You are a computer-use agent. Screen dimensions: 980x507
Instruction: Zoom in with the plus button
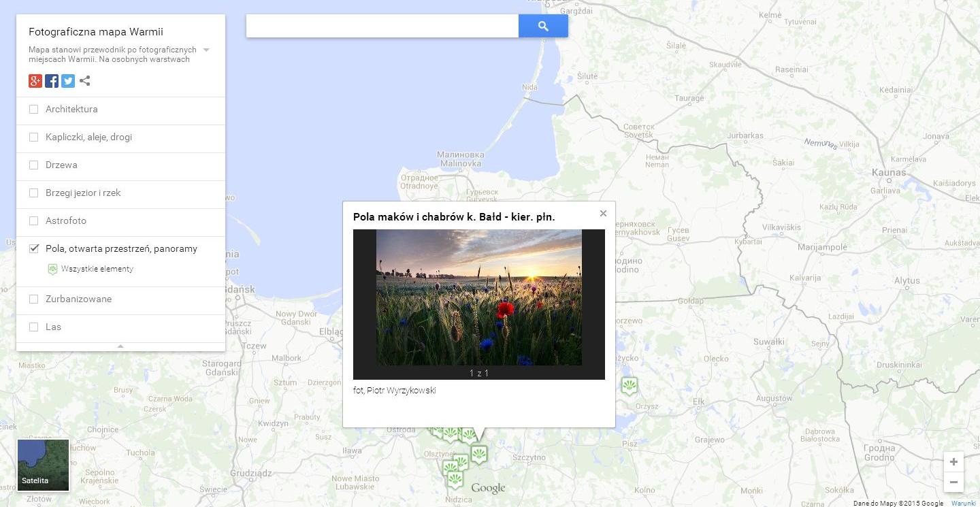953,461
